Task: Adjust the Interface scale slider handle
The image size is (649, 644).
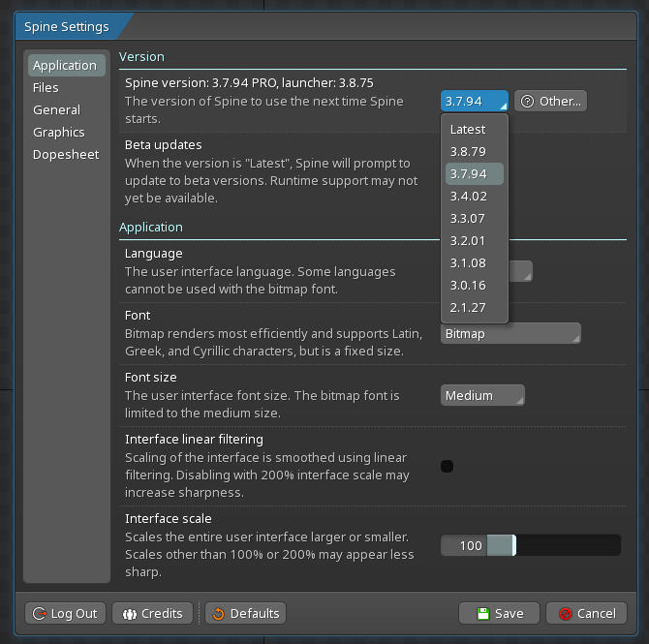Action: click(514, 545)
